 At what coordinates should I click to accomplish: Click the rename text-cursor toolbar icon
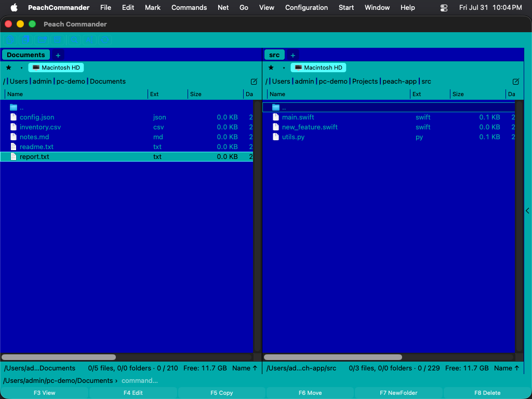(89, 39)
